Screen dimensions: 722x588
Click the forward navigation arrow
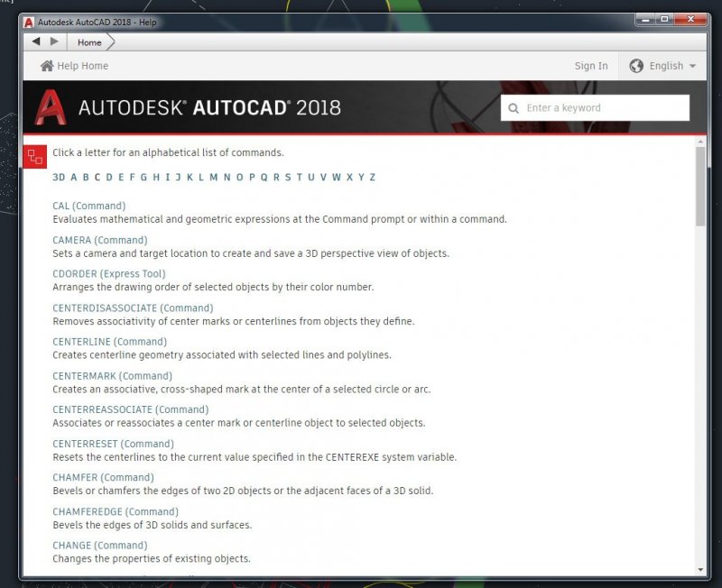[54, 41]
